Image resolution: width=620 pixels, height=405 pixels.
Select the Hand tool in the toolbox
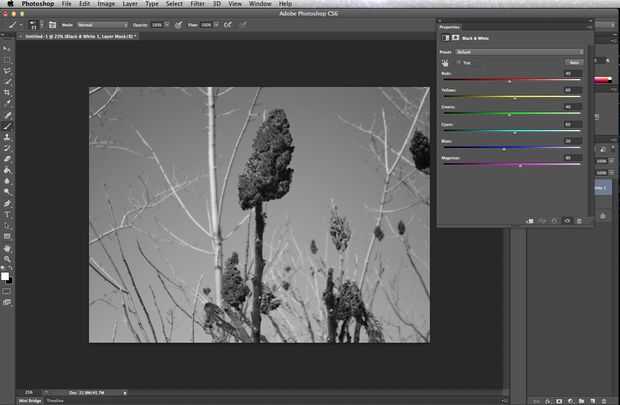[x=7, y=249]
